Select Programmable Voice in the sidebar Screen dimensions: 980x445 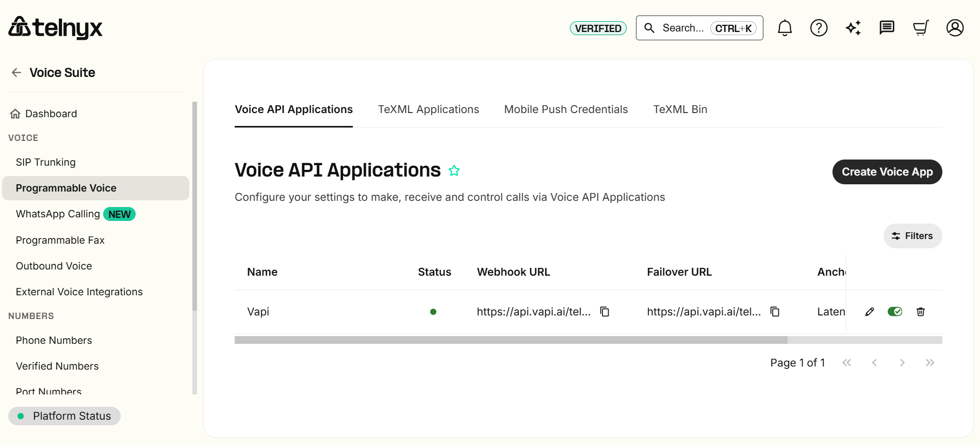[96, 188]
